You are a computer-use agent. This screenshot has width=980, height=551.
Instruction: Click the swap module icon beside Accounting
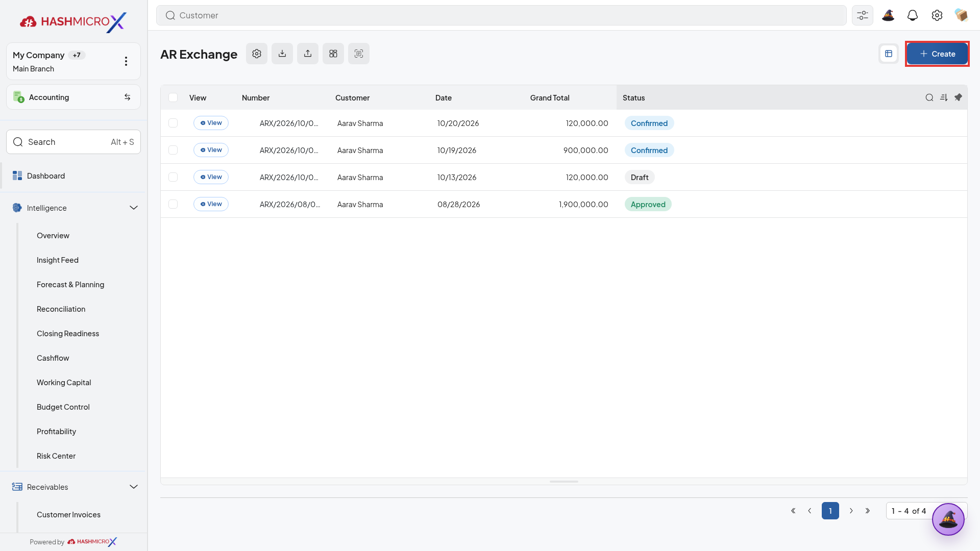(x=128, y=97)
